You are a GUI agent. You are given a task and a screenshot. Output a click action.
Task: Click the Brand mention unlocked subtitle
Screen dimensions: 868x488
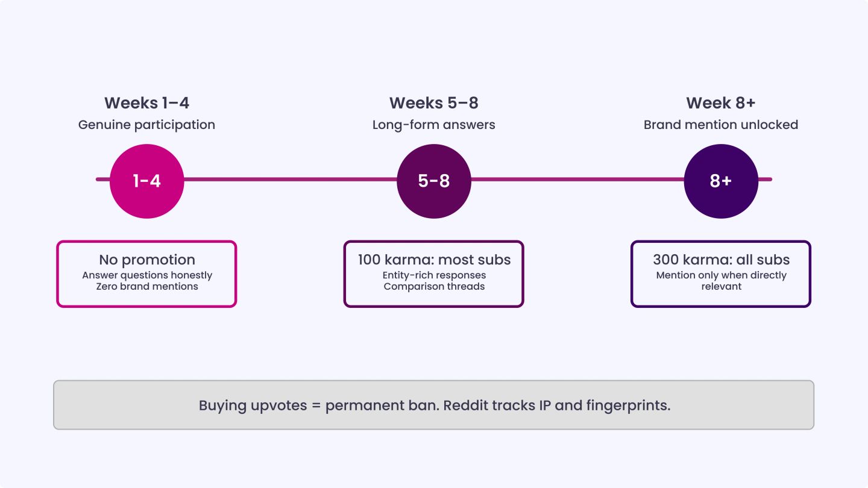[721, 125]
